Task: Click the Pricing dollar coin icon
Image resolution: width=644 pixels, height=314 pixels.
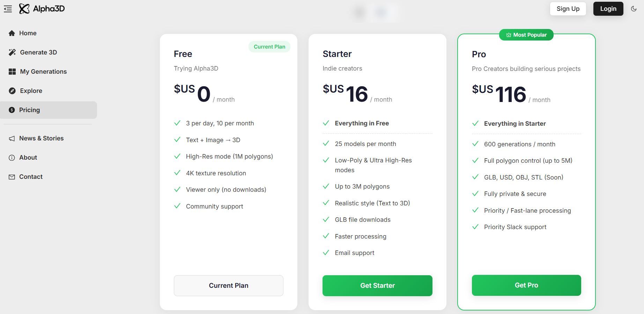Action: 12,110
